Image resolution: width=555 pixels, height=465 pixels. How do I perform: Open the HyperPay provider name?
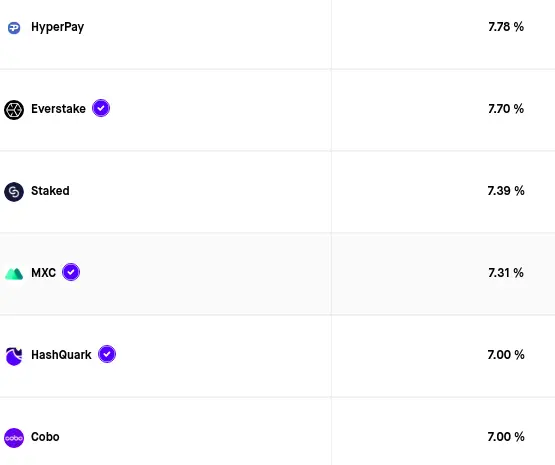point(58,27)
